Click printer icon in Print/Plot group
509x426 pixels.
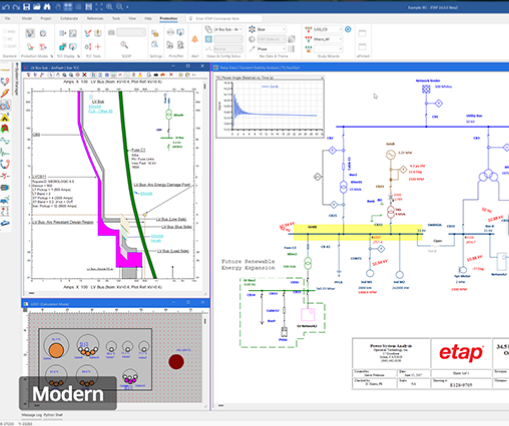170,32
